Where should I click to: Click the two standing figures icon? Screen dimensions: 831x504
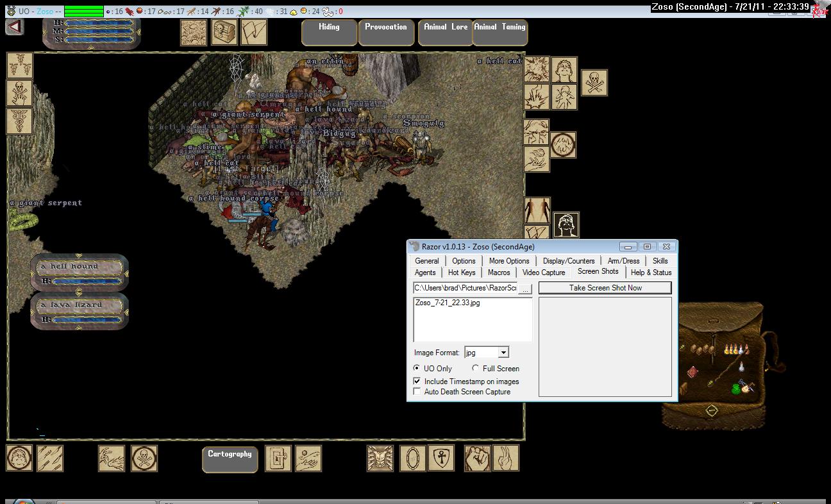pos(537,210)
